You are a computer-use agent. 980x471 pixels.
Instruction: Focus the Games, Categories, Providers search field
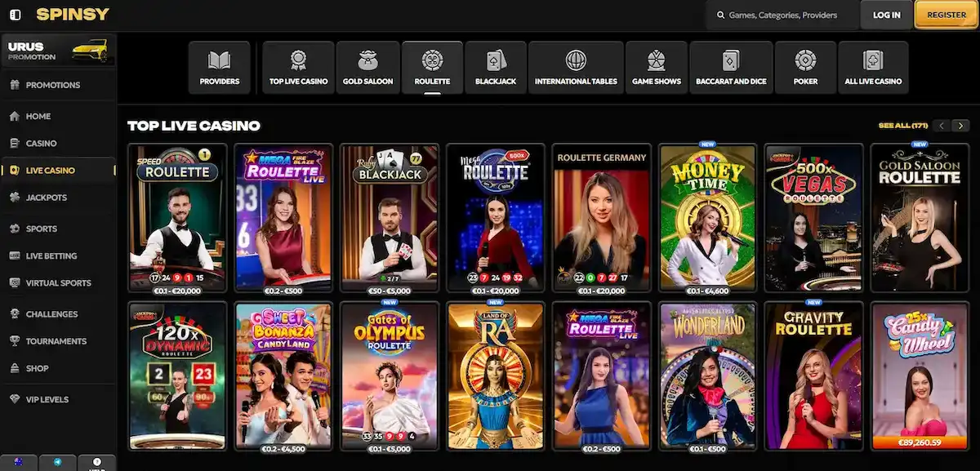[x=782, y=15]
